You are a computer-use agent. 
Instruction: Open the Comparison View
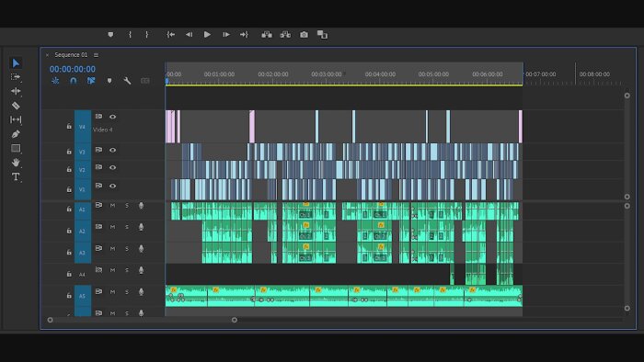tap(322, 35)
